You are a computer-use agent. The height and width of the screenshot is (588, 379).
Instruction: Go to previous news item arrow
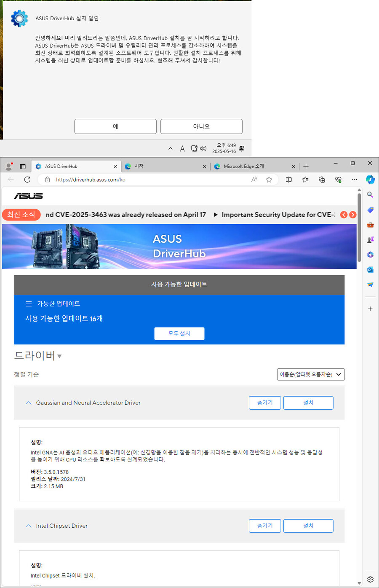(344, 215)
